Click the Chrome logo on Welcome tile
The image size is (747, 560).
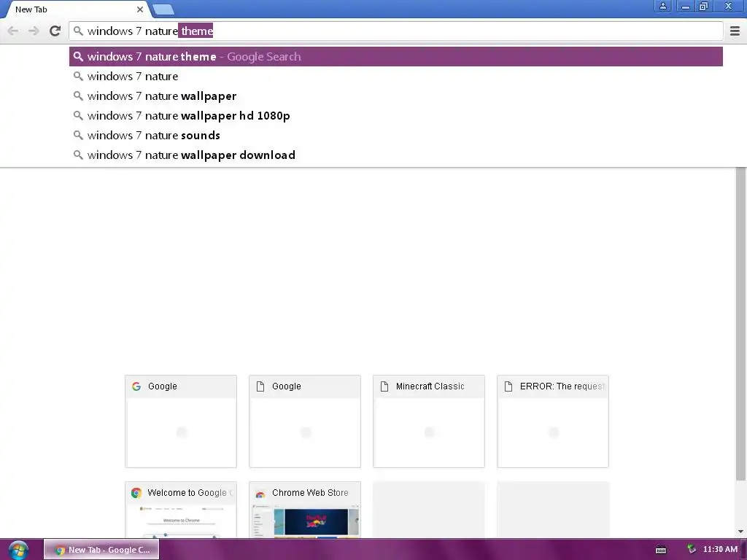click(x=136, y=493)
